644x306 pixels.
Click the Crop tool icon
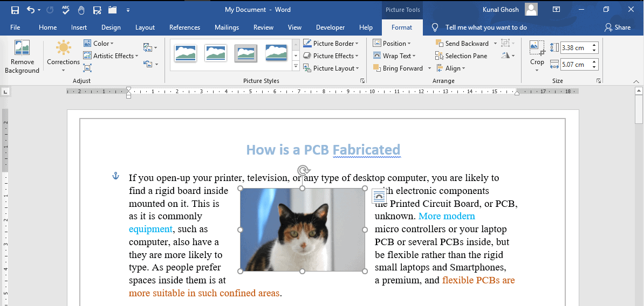point(537,48)
